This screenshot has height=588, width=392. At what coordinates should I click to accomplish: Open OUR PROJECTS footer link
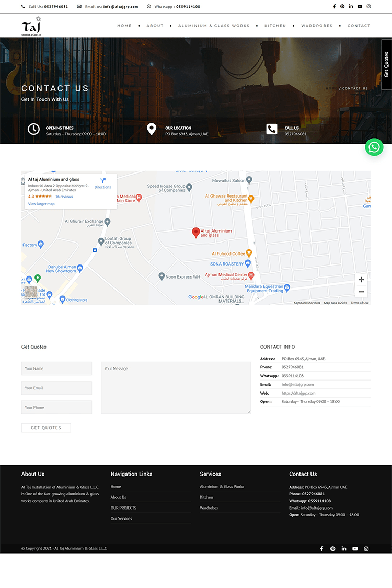click(x=123, y=508)
